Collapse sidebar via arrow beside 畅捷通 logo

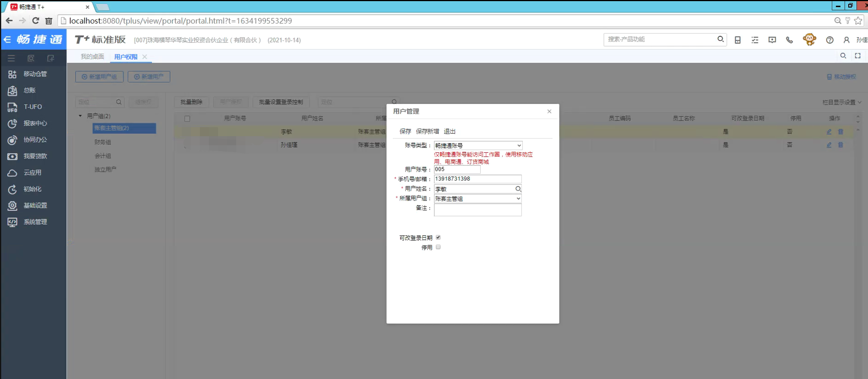tap(7, 40)
